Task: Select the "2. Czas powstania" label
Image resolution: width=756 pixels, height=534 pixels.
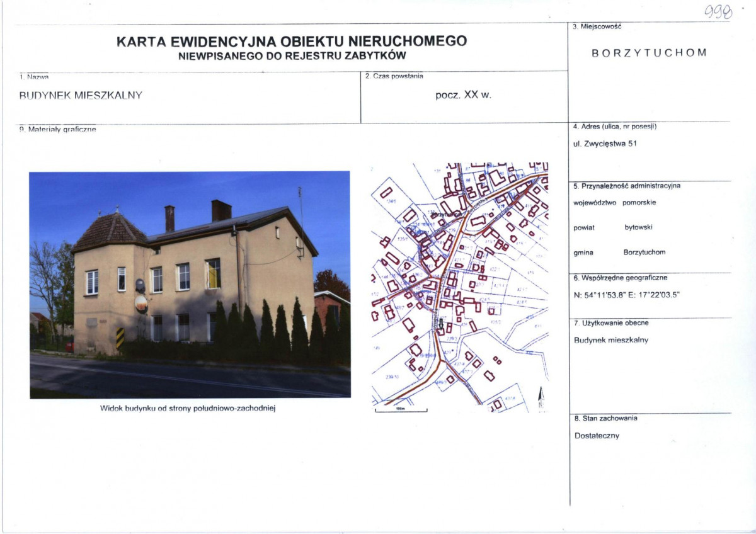Action: 394,76
